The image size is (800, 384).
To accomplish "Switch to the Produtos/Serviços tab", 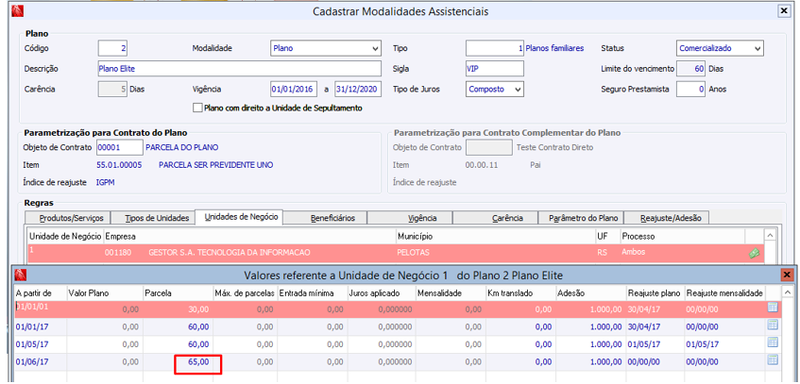I will coord(67,218).
